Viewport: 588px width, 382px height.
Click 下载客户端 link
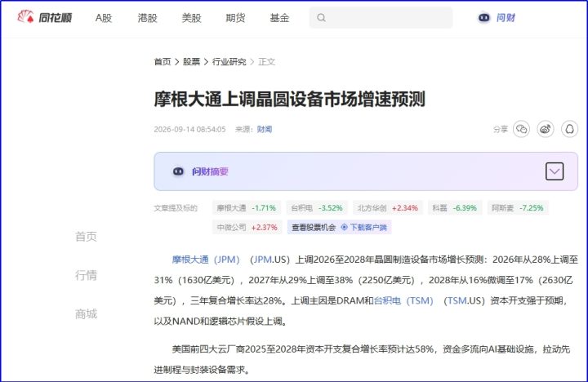click(x=368, y=227)
